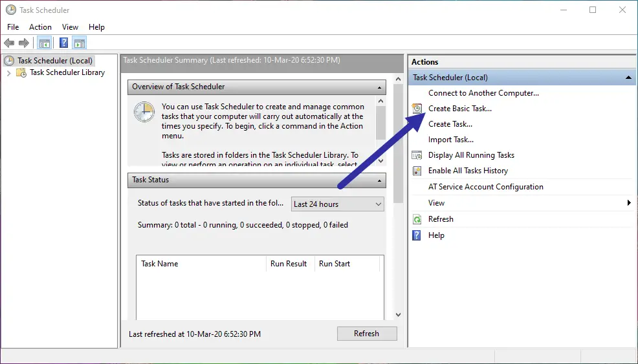
Task: Click the blue Help toolbar icon
Action: tap(64, 43)
